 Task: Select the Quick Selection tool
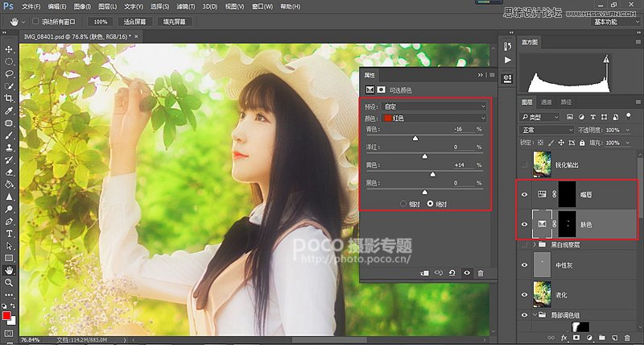tap(9, 86)
